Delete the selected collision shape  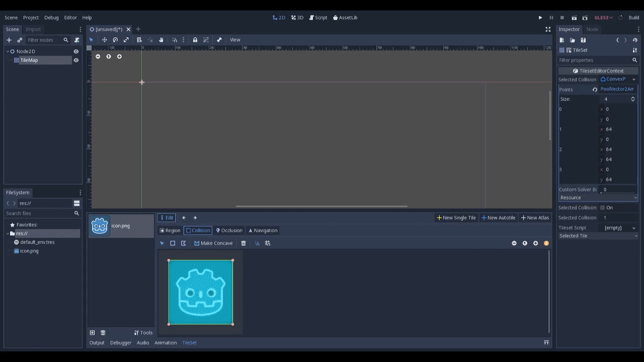point(244,243)
